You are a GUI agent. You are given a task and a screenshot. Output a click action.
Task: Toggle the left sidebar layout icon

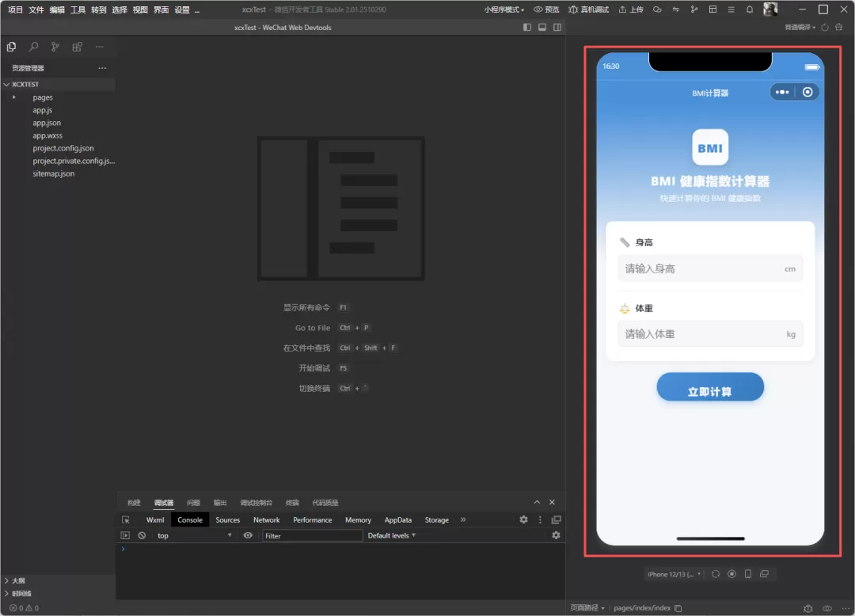coord(526,27)
